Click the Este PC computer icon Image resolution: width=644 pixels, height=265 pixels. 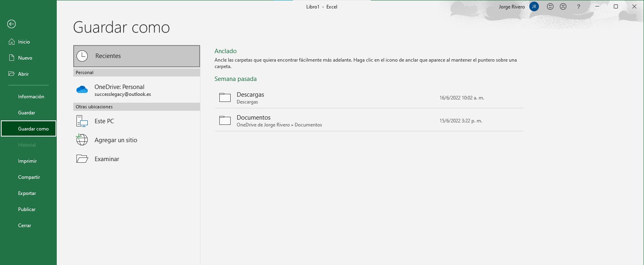click(x=82, y=121)
